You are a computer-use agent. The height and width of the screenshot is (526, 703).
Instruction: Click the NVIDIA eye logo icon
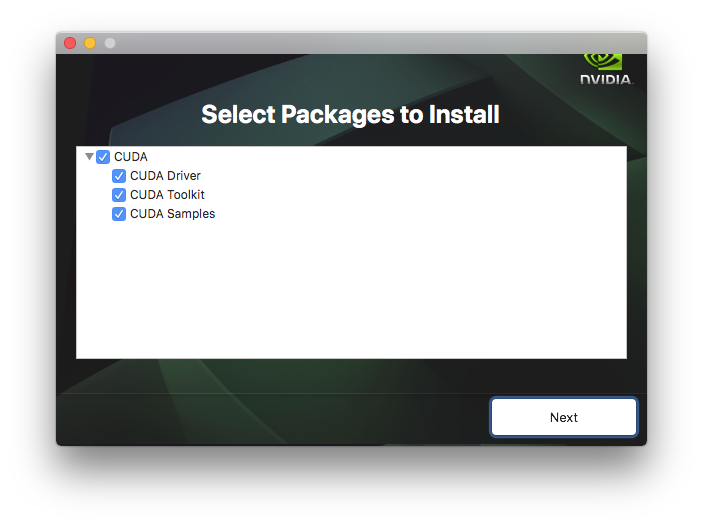(603, 62)
